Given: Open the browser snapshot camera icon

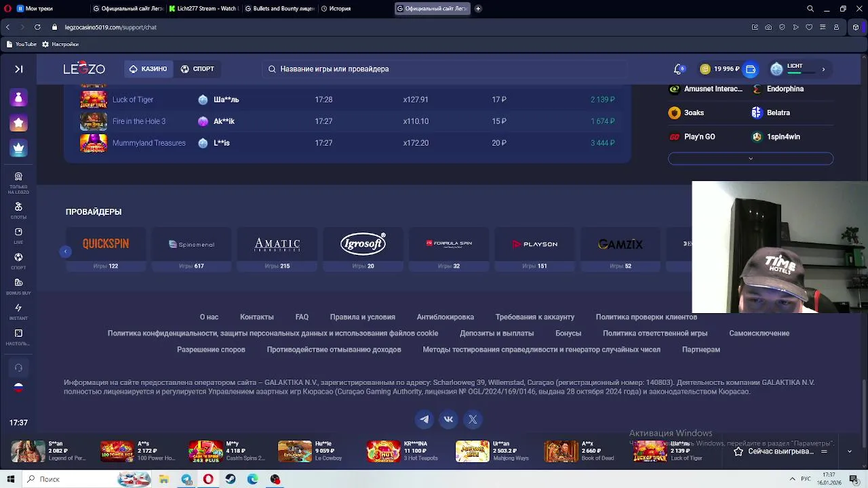Looking at the screenshot, I should [768, 27].
